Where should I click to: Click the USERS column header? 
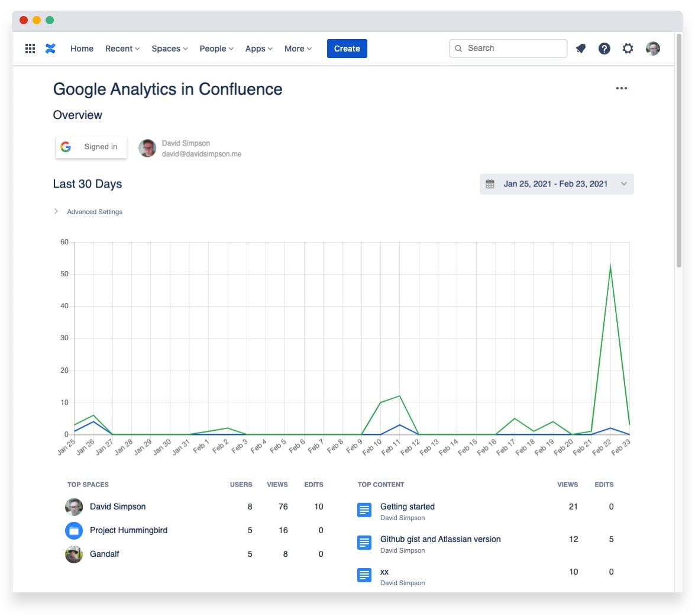click(x=241, y=485)
